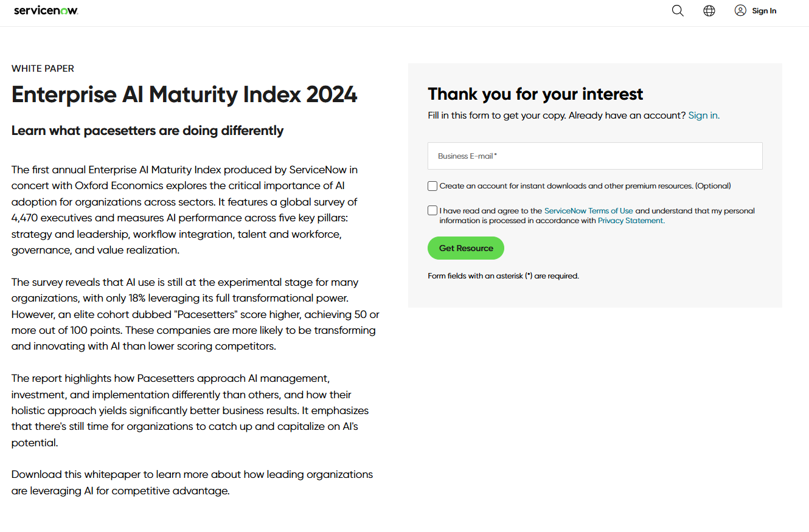809x532 pixels.
Task: Click the paragraph starting 'The survey reveals'
Action: (195, 314)
